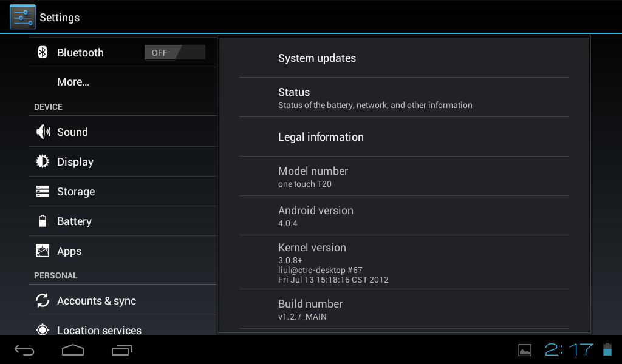This screenshot has width=622, height=364.
Task: Click the Storage icon
Action: (43, 192)
